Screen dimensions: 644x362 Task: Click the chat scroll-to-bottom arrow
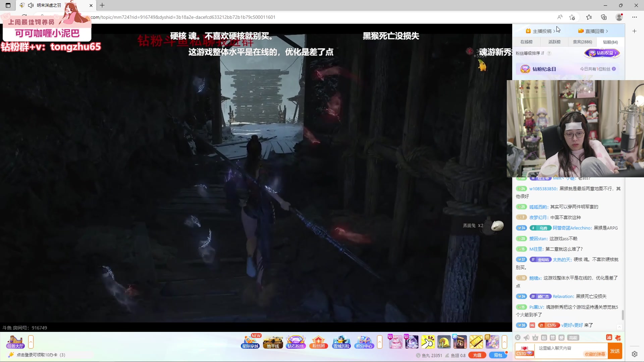pyautogui.click(x=620, y=327)
